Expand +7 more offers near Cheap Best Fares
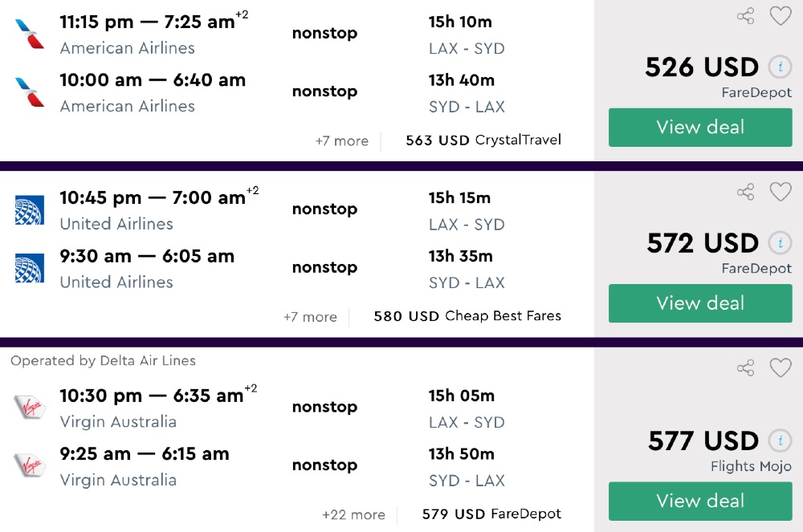Screen dimensions: 803x532 click(310, 317)
